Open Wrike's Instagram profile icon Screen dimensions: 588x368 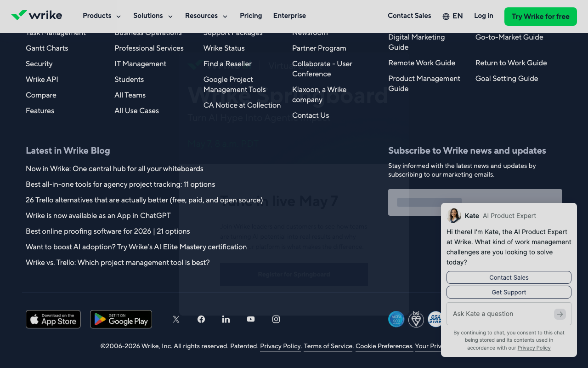pyautogui.click(x=276, y=319)
